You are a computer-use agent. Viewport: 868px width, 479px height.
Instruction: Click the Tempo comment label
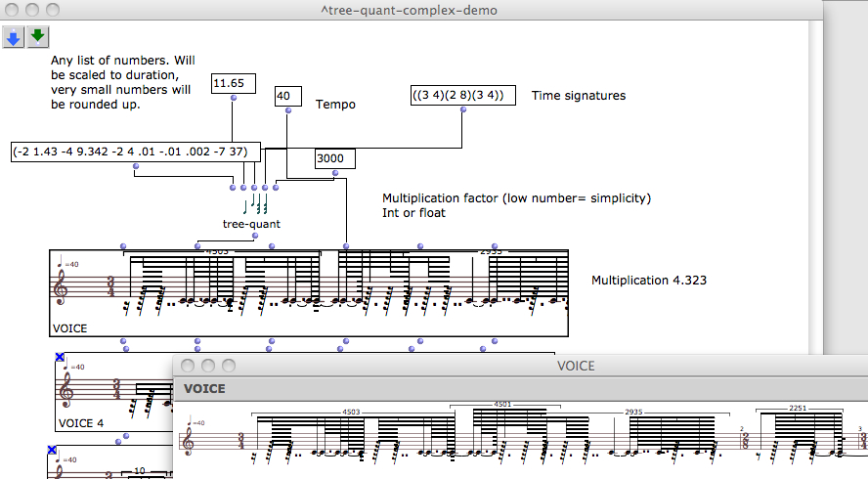click(335, 103)
